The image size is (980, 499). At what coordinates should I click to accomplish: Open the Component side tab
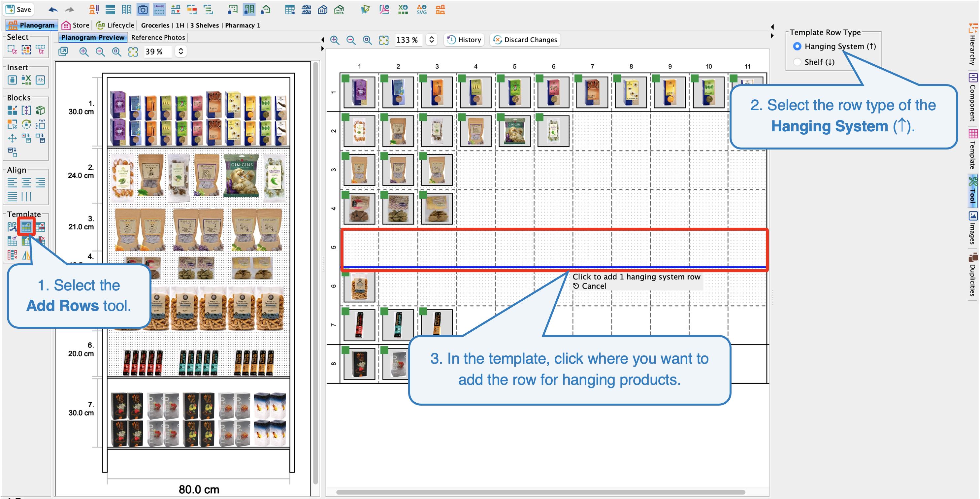click(973, 98)
